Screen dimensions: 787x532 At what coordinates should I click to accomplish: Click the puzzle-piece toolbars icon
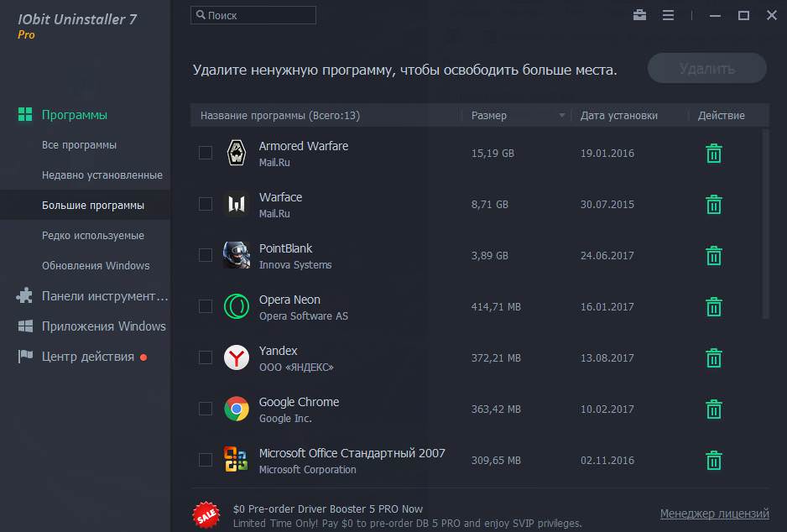24,295
